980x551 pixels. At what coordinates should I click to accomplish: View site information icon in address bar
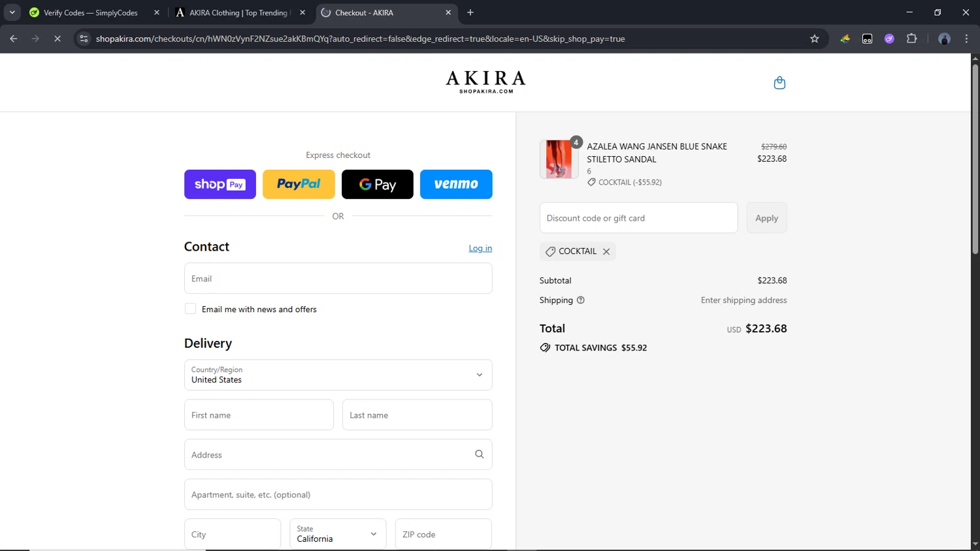tap(84, 39)
